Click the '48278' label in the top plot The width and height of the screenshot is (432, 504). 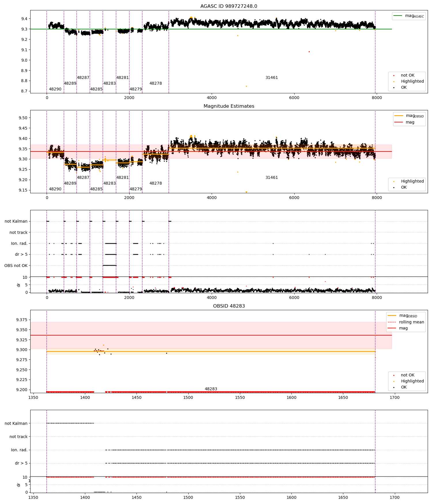(156, 84)
